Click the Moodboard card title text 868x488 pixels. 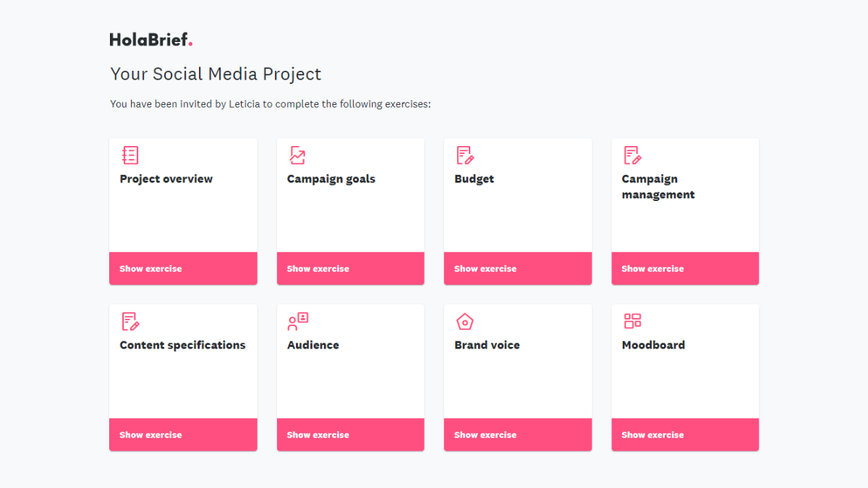tap(653, 345)
